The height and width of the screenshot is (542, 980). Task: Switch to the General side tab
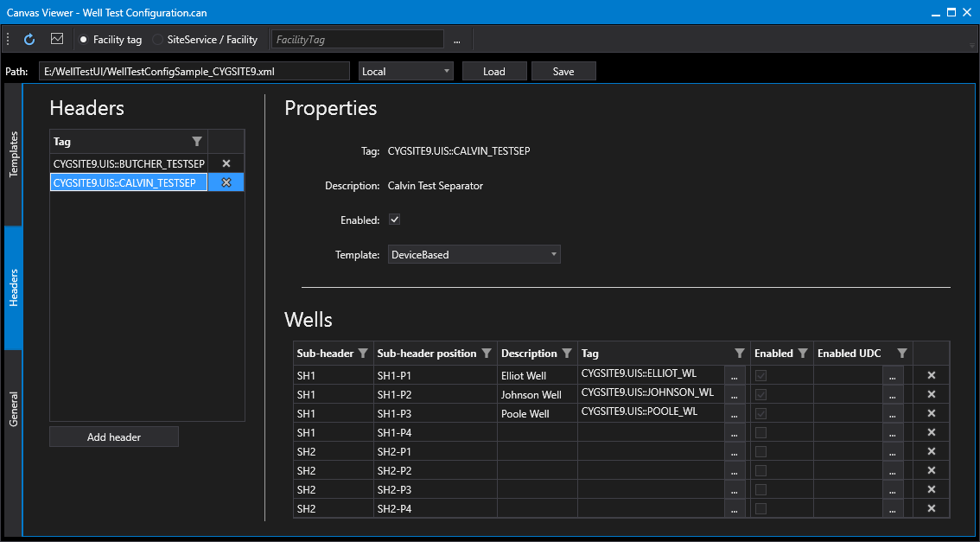coord(14,409)
